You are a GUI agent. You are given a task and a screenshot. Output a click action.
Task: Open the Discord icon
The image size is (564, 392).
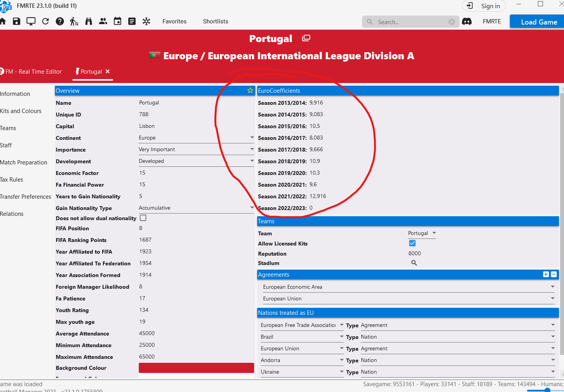467,21
